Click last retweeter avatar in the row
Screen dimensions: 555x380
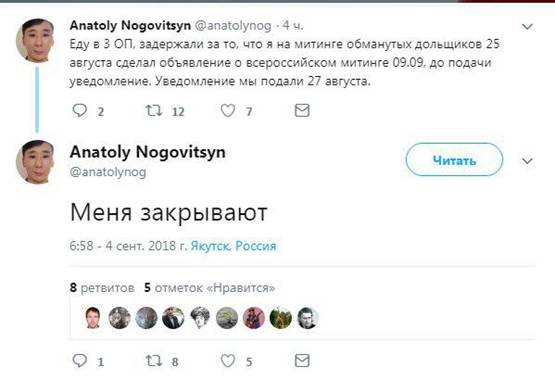307,317
